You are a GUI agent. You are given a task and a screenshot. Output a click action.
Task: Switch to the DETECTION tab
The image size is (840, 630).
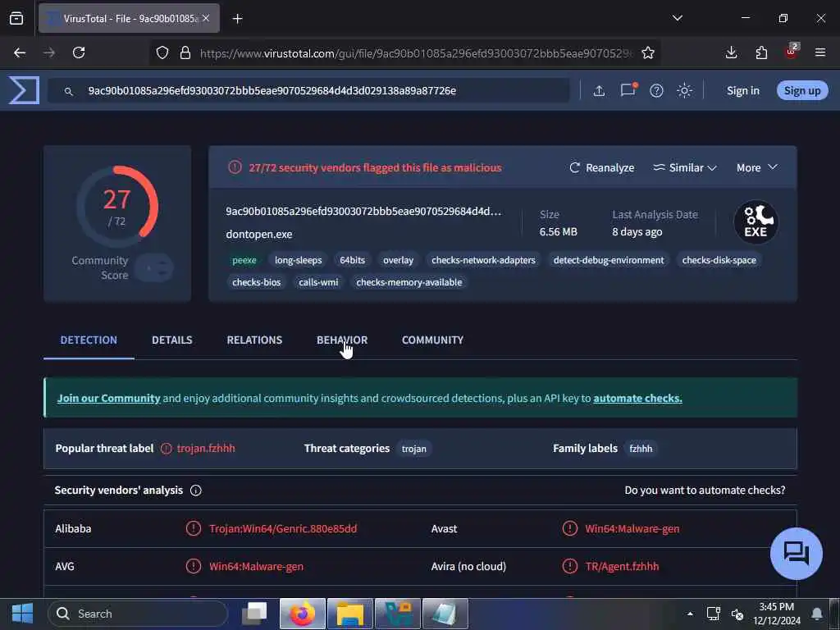pos(89,340)
